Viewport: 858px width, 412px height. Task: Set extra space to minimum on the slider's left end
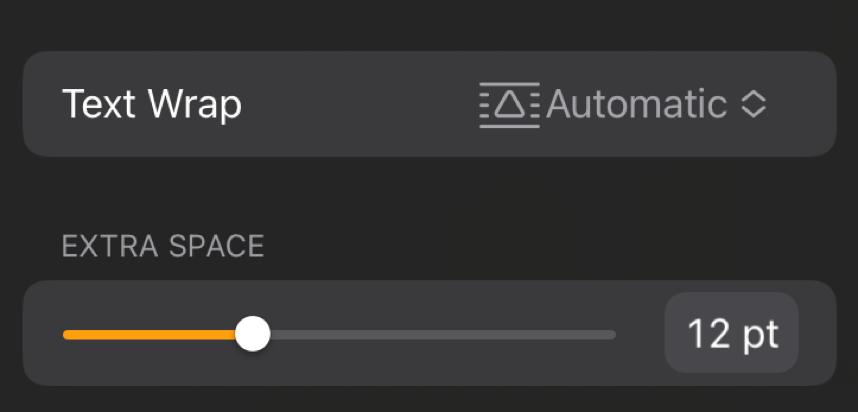[66, 334]
